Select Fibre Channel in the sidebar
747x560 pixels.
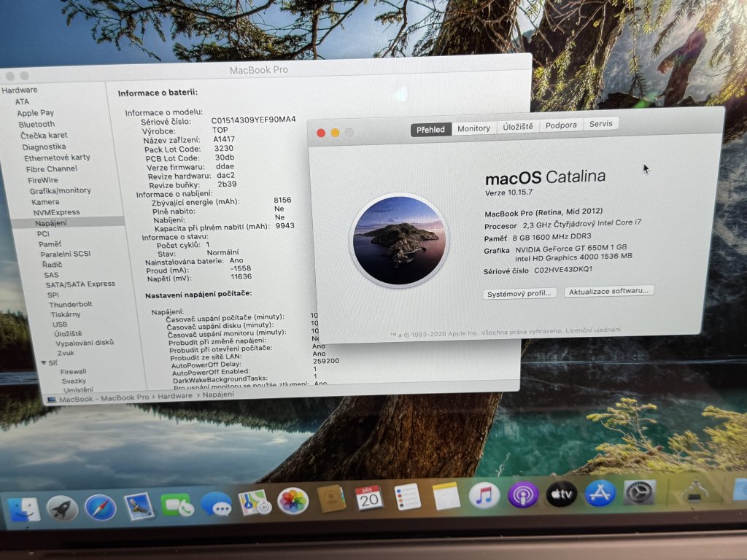(52, 168)
